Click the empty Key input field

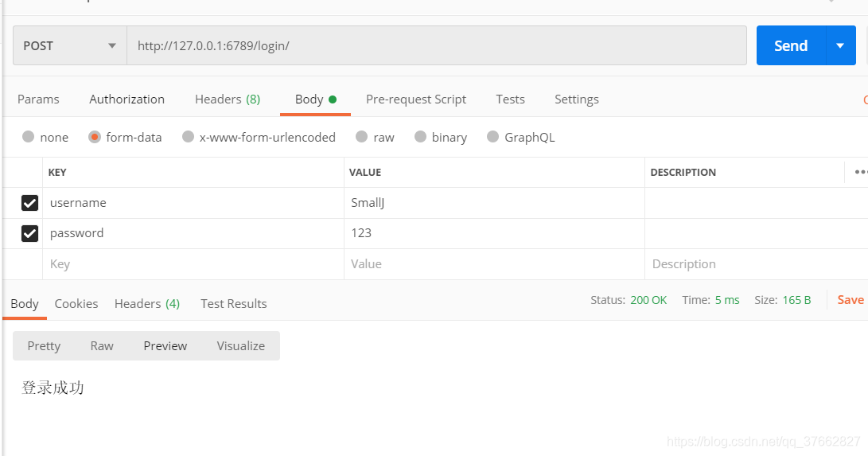coord(193,264)
